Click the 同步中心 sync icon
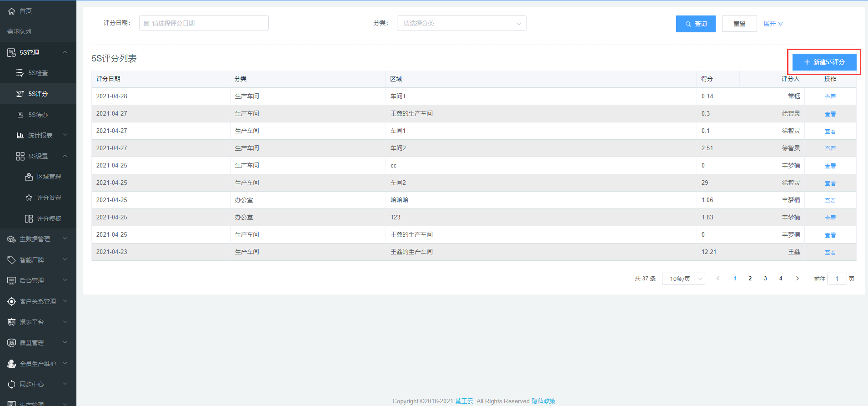Viewport: 868px width, 406px height. point(11,384)
